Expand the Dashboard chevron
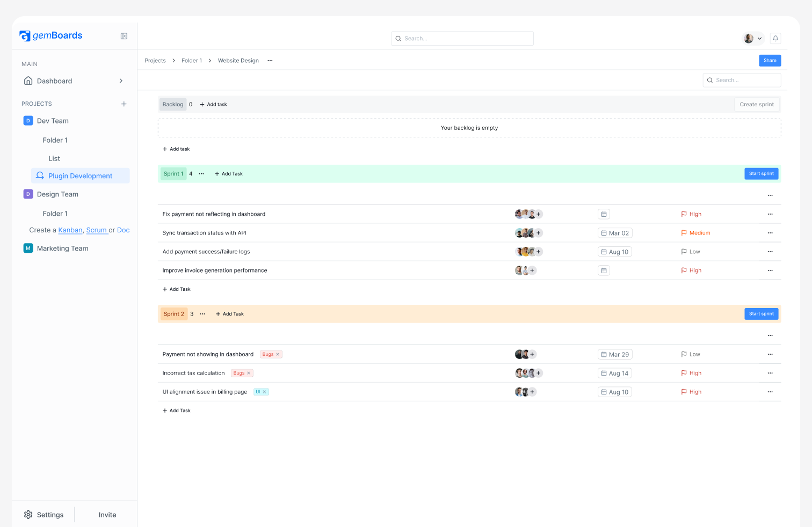 tap(120, 80)
